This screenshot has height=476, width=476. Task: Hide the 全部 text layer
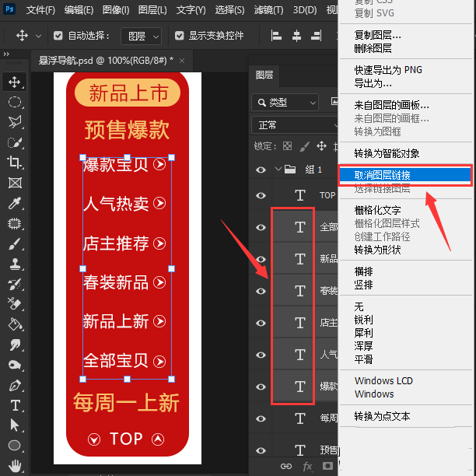click(x=261, y=227)
